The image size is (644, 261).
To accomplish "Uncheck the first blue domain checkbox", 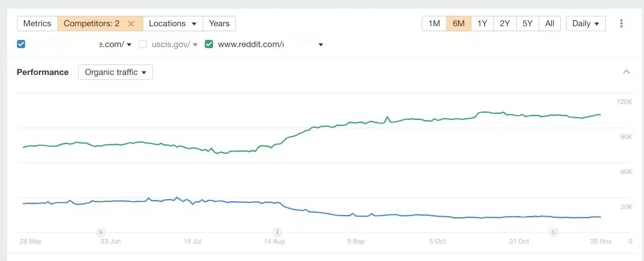I will point(21,44).
